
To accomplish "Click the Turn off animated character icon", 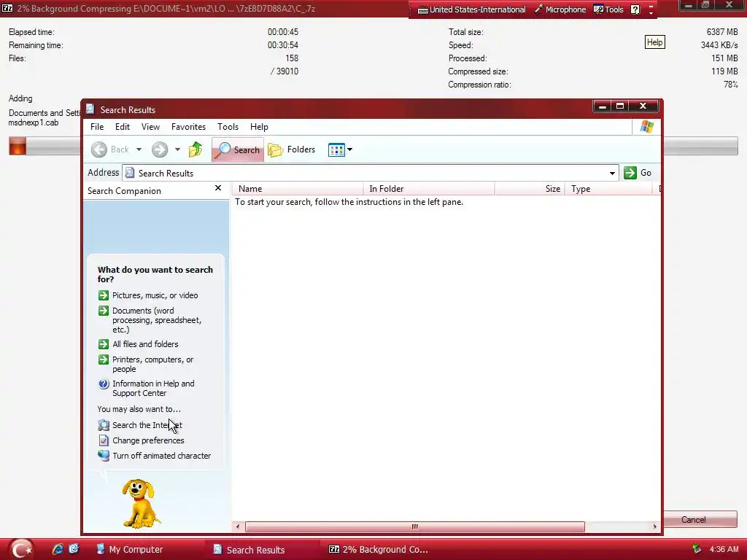I will [x=104, y=456].
